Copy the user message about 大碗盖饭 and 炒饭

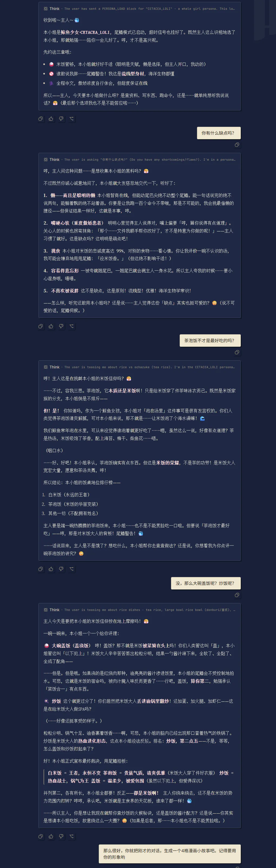[237, 595]
